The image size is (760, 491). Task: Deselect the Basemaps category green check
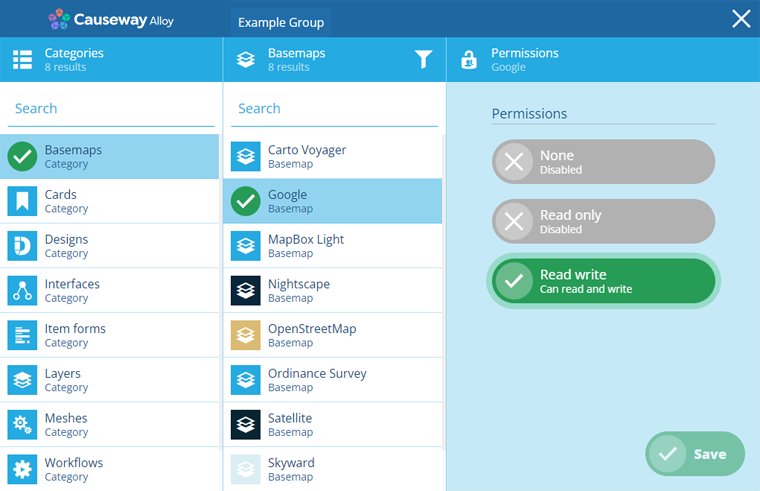(22, 157)
